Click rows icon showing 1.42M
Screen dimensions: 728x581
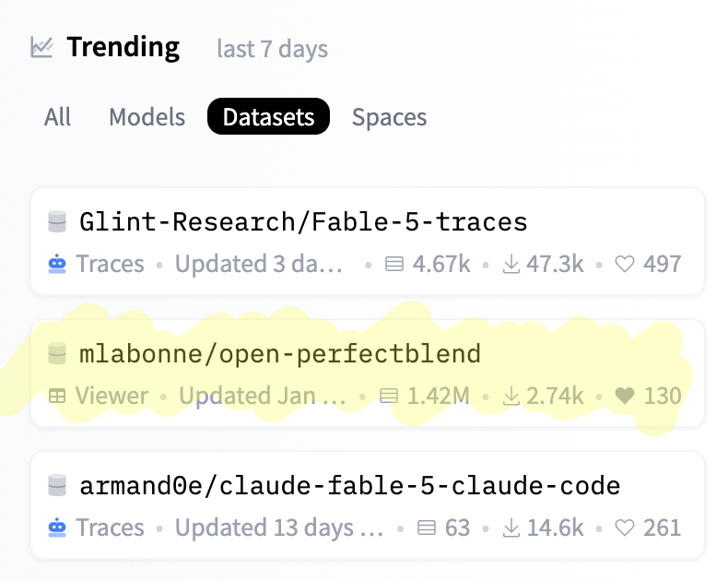[x=389, y=396]
